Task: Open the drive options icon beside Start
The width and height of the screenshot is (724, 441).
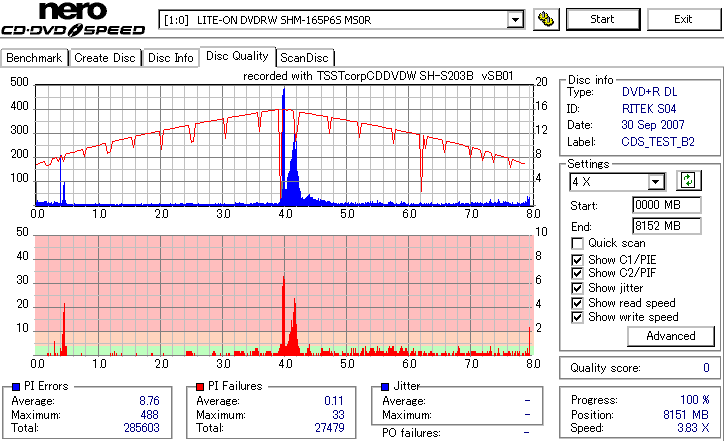Action: [546, 19]
